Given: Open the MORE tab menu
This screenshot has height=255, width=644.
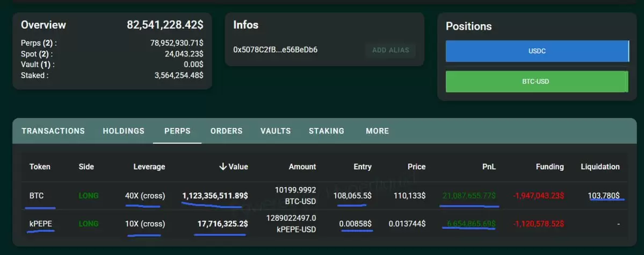Looking at the screenshot, I should click(x=378, y=131).
